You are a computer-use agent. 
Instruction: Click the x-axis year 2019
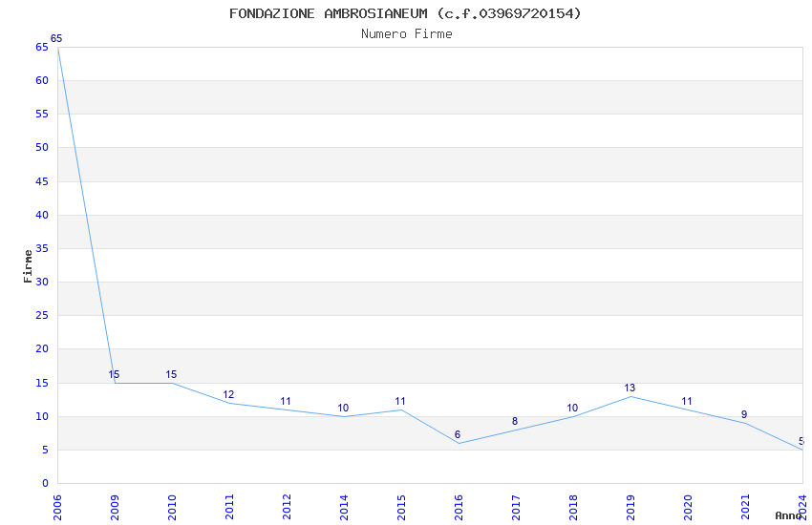[630, 507]
